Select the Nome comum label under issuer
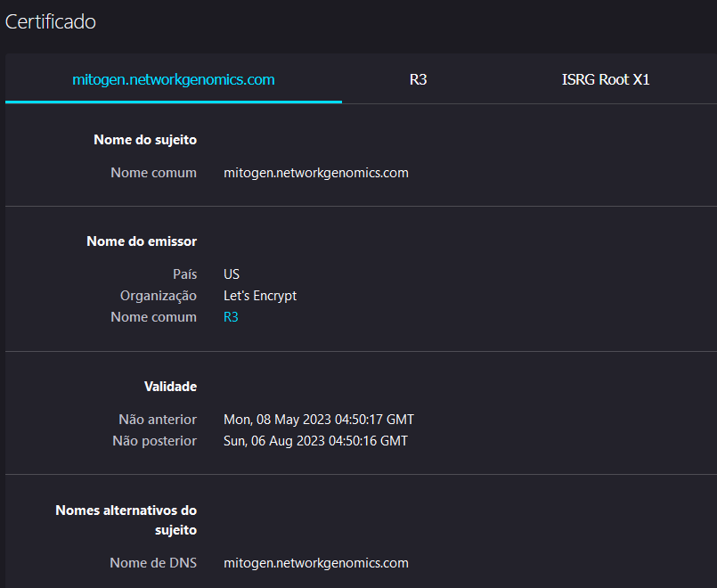Viewport: 717px width, 588px height. [153, 316]
